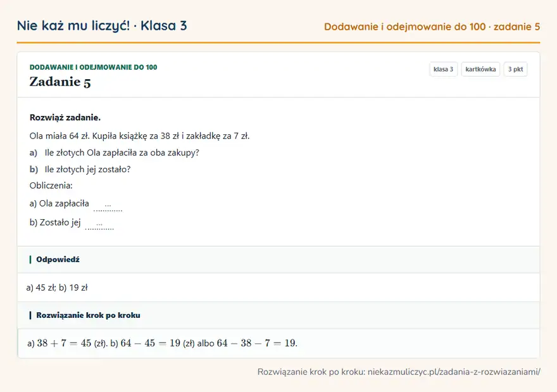Click the blank after 'Ola zapłaciła'
Viewport: 557px width, 392px height.
point(108,206)
